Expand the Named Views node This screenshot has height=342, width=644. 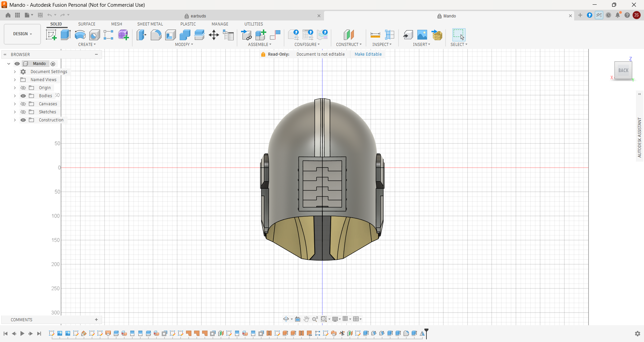15,80
